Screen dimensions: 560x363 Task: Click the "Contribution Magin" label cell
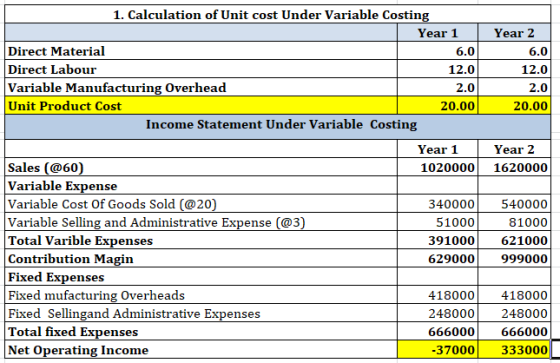coord(201,258)
